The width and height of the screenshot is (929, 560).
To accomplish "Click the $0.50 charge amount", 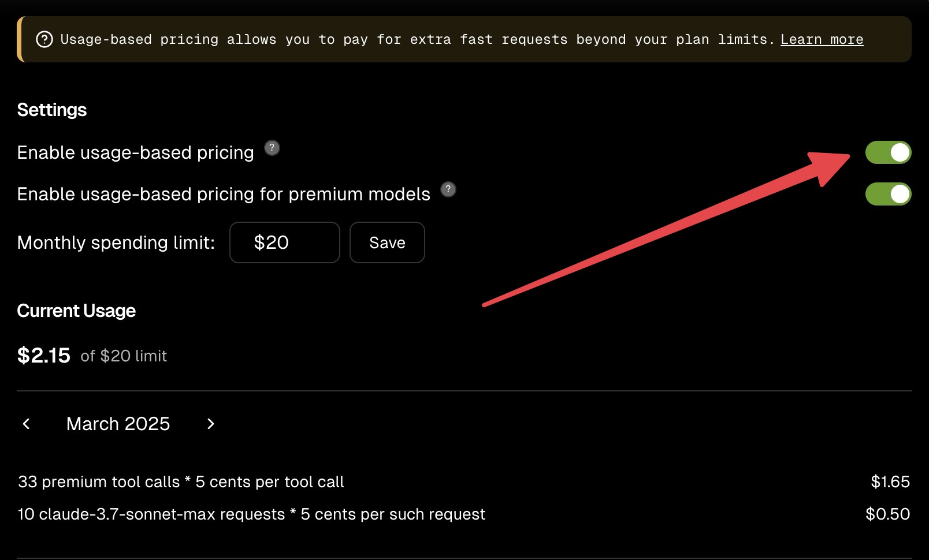I will tap(887, 514).
